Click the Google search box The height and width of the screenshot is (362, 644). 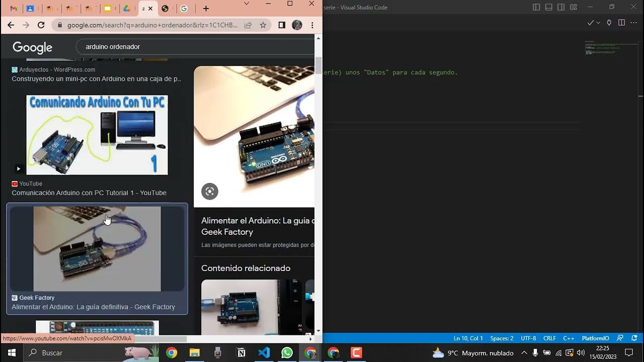[195, 47]
